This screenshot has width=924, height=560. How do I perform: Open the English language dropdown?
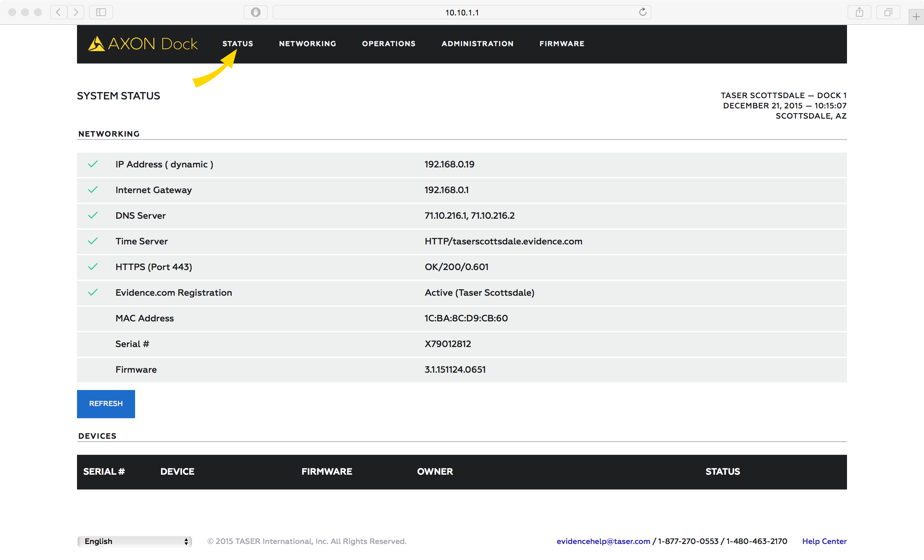click(x=135, y=541)
